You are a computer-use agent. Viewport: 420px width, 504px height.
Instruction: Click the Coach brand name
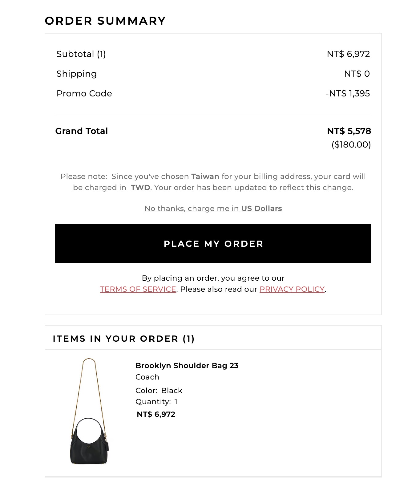[147, 377]
